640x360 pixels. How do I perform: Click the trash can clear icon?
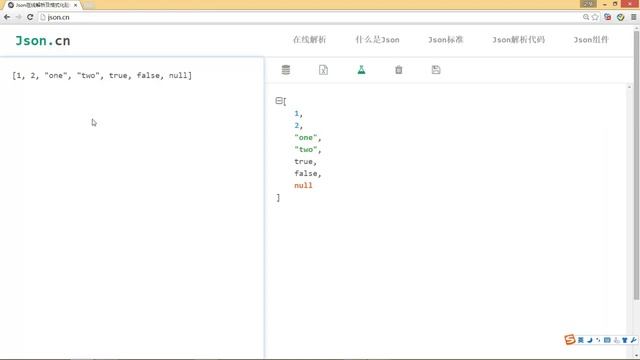click(399, 70)
